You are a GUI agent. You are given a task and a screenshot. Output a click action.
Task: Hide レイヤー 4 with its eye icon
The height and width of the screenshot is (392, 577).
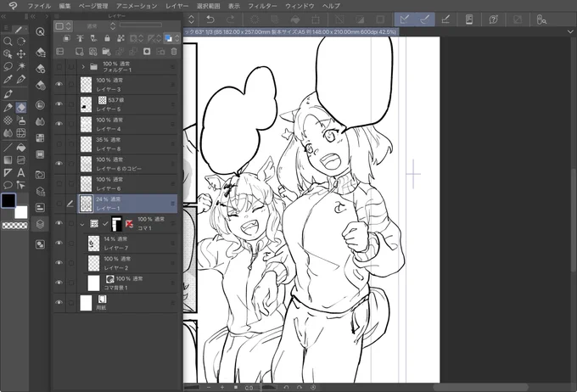point(59,124)
